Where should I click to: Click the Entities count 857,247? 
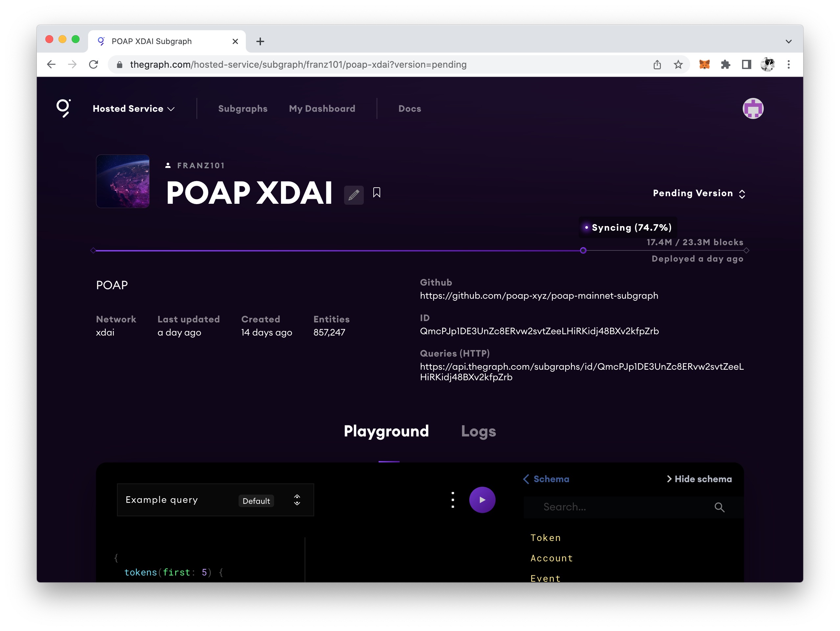[329, 332]
